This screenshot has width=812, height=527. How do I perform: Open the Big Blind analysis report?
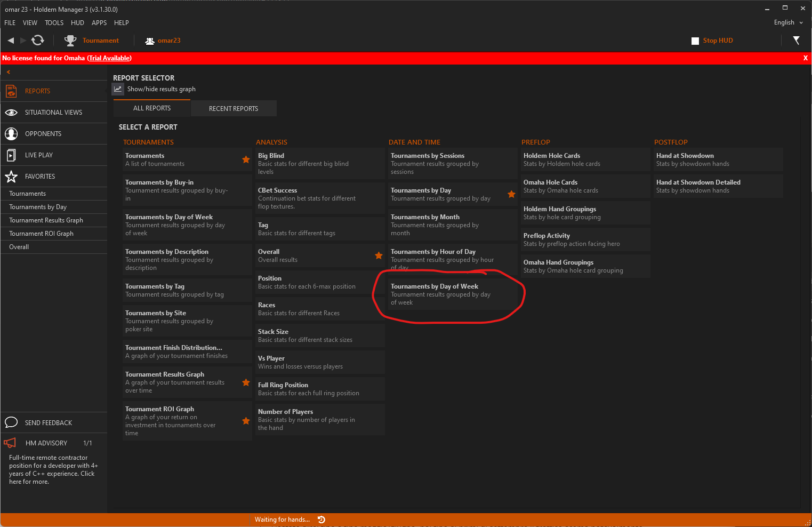tap(320, 164)
